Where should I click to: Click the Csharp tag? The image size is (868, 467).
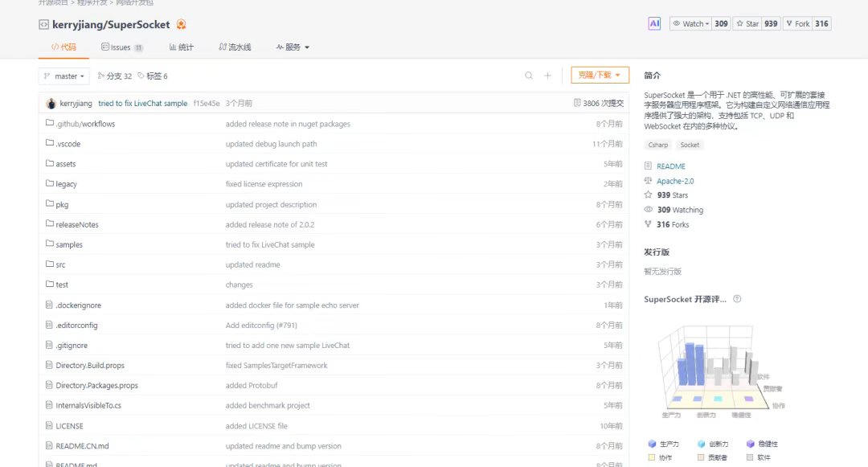tap(658, 145)
